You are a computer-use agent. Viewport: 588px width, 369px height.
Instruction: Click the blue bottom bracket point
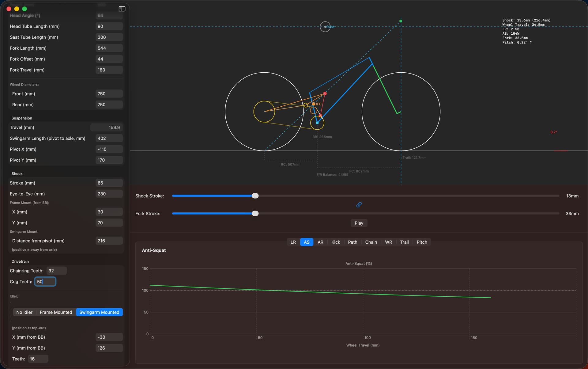[x=317, y=123]
